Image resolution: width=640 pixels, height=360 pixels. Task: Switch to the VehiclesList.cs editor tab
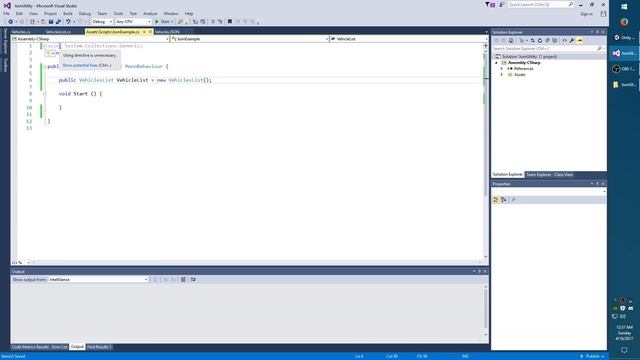pos(58,32)
